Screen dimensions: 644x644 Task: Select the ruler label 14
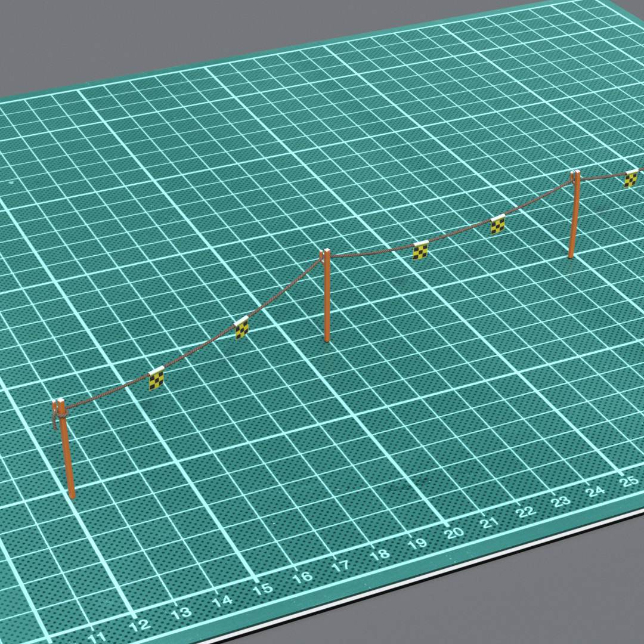222,601
